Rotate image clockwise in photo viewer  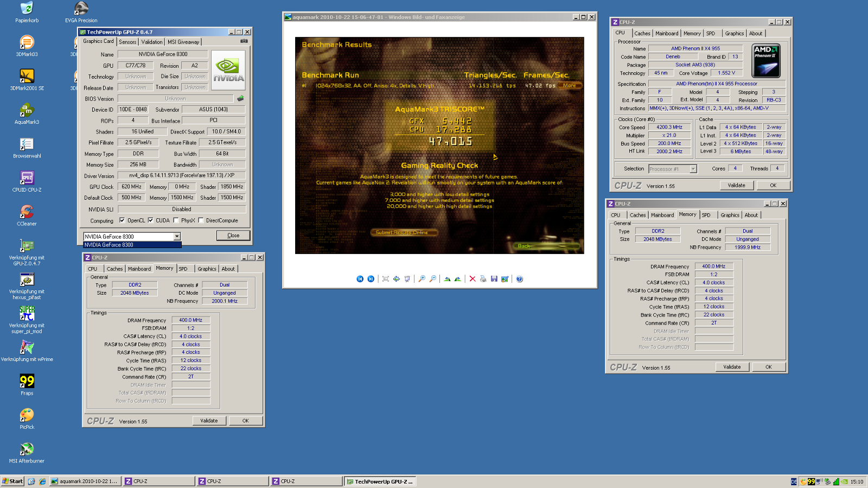(447, 279)
